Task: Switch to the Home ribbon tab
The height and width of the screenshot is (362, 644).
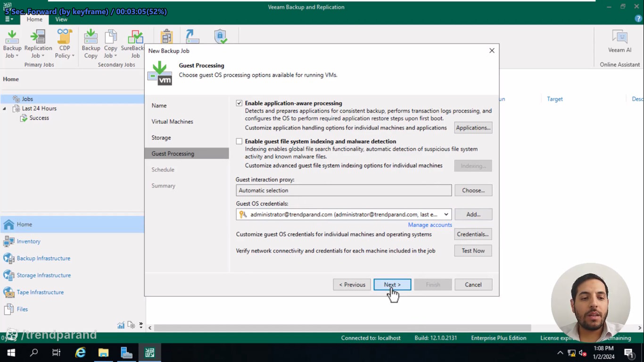Action: coord(34,19)
